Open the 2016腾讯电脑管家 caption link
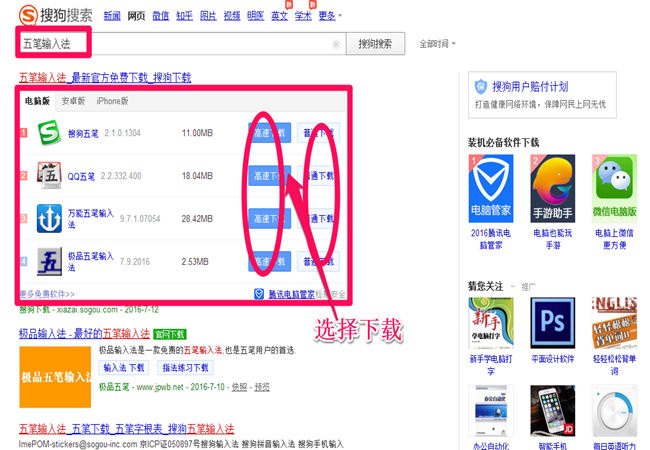Viewport: 650px width, 450px height. (491, 239)
